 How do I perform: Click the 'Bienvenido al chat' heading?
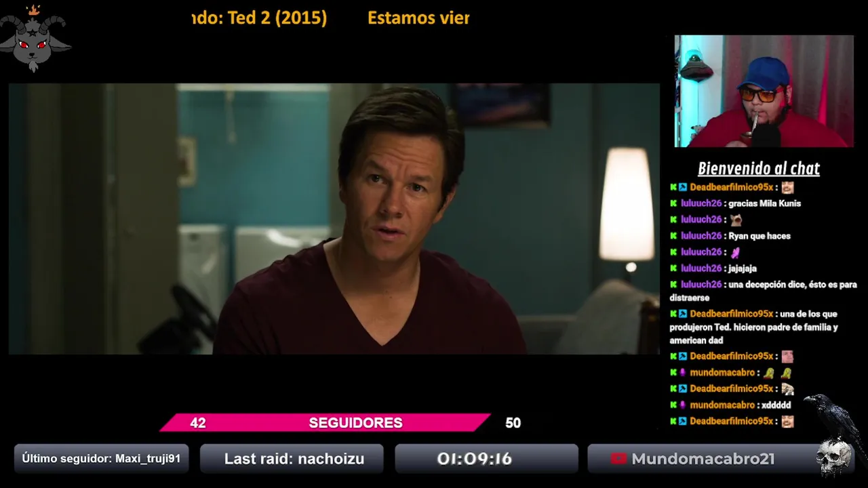pyautogui.click(x=759, y=168)
